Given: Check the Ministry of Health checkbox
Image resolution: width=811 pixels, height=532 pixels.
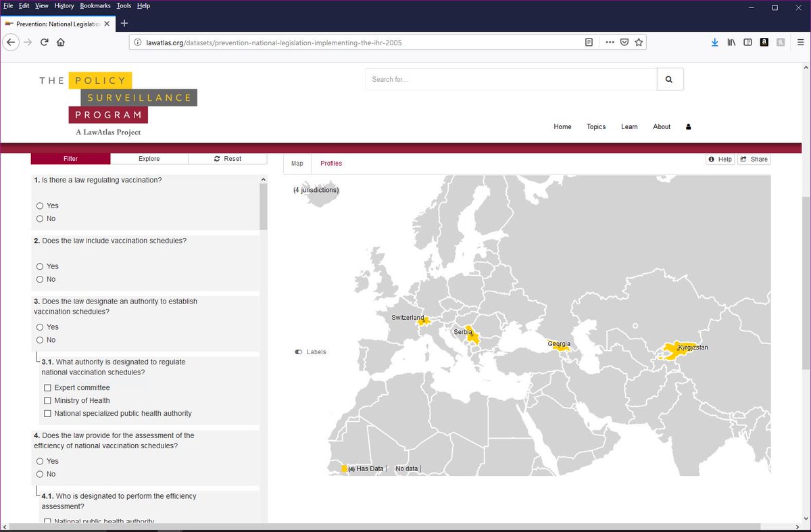Looking at the screenshot, I should pos(47,400).
